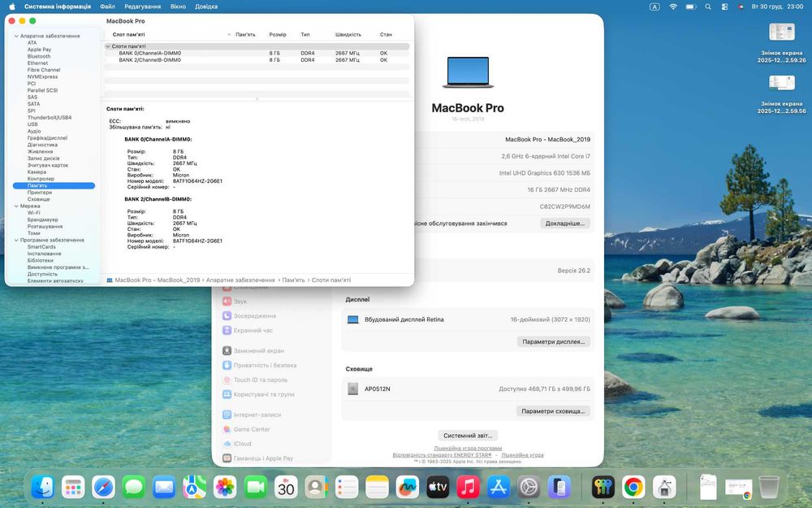Open the Довідка menu
Image resolution: width=812 pixels, height=508 pixels.
pyautogui.click(x=206, y=7)
